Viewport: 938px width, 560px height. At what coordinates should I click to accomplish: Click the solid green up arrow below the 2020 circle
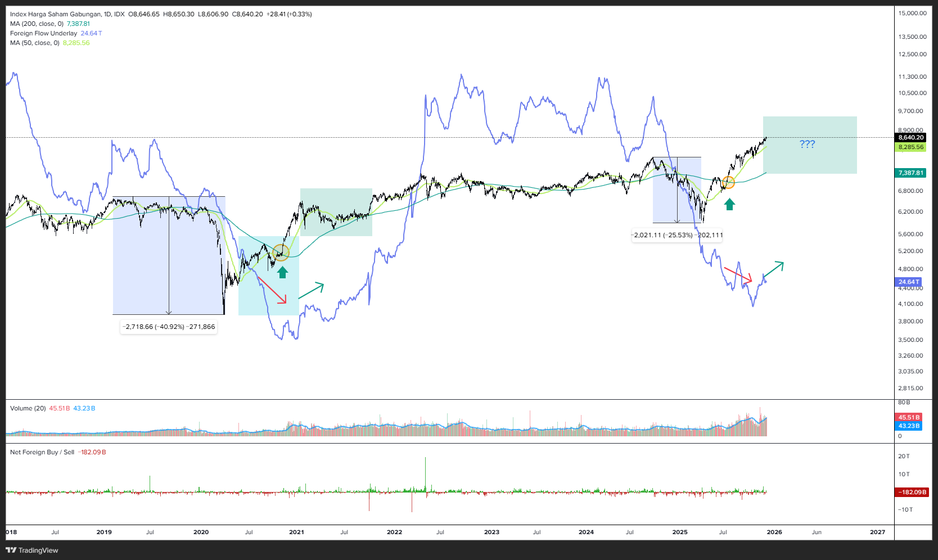point(282,272)
